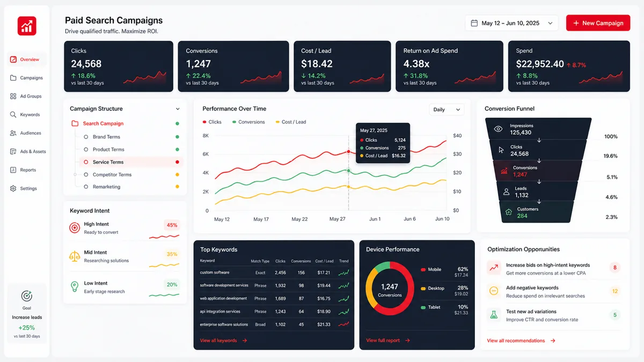Follow the View all keywords link
This screenshot has width=644, height=362.
(223, 341)
